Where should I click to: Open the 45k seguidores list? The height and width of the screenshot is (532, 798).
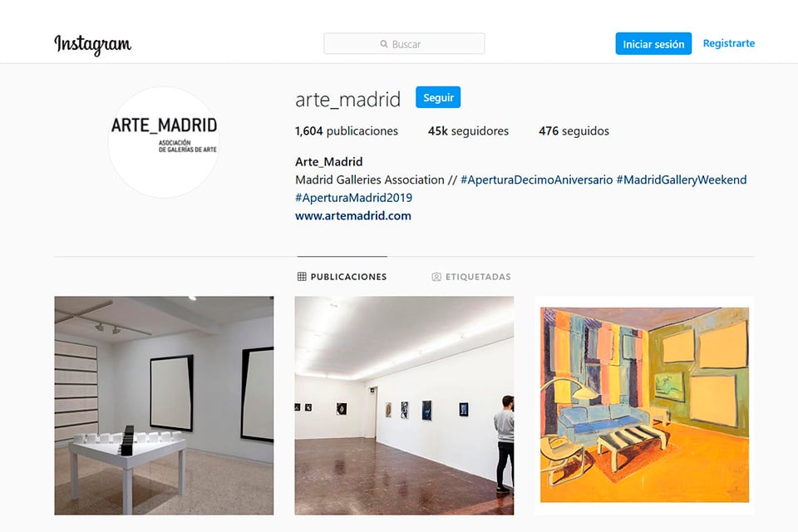[x=468, y=131]
